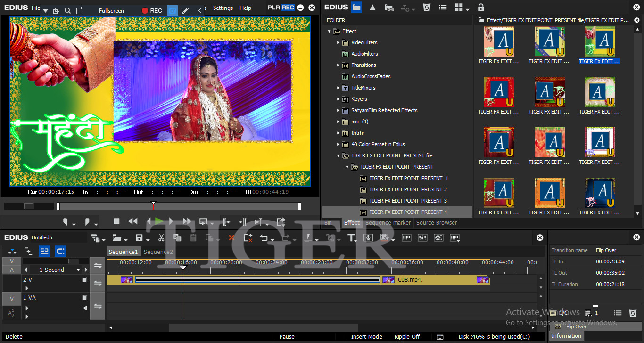Click the Set Out point icon
644x343 pixels.
pos(87,221)
